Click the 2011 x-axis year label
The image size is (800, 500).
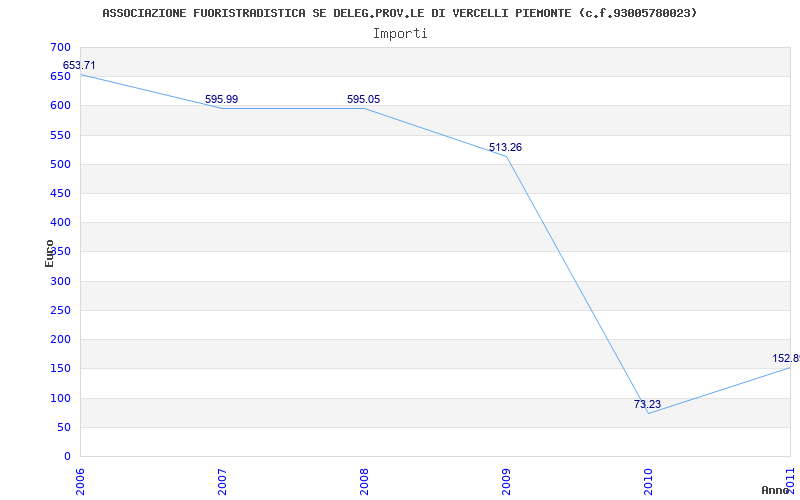[790, 480]
